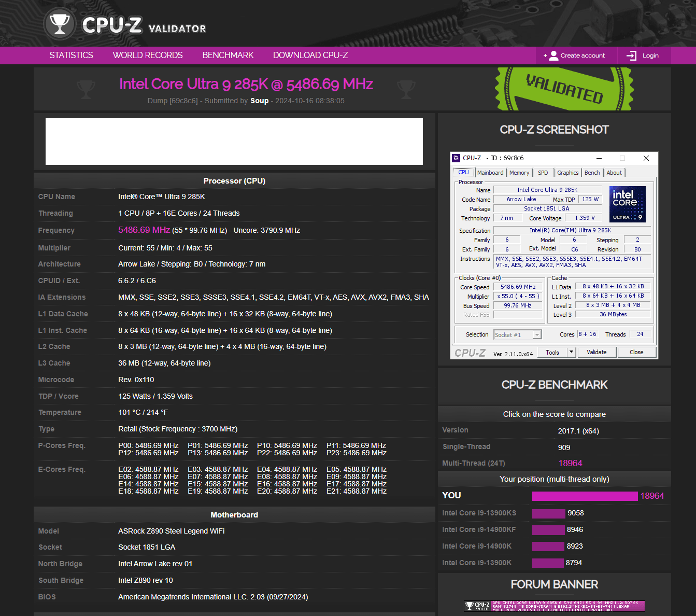Go to the BENCHMARK page

(228, 55)
